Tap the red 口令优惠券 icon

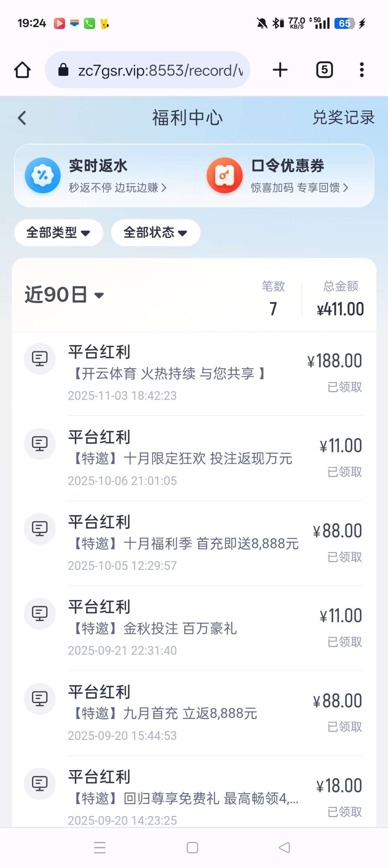coord(224,175)
